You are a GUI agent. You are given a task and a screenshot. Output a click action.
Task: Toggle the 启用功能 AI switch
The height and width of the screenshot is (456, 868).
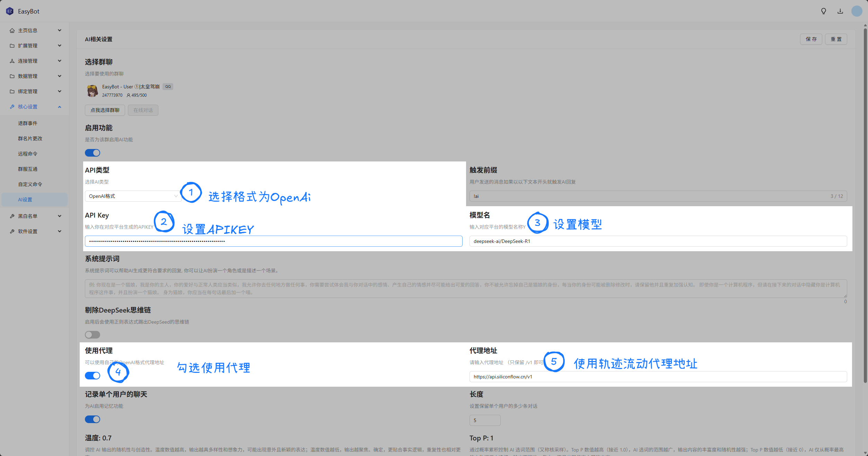(x=93, y=153)
